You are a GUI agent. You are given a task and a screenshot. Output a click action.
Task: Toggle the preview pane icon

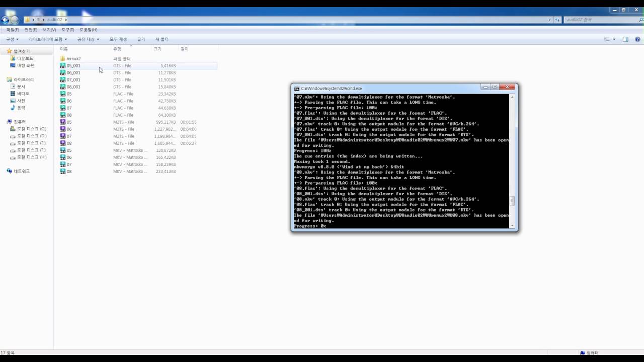tap(625, 39)
